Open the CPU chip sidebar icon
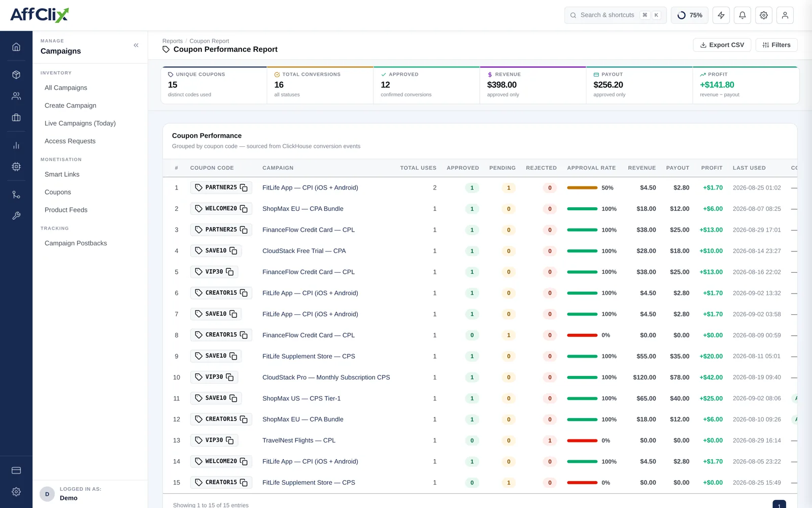This screenshot has height=508, width=812. click(x=16, y=167)
